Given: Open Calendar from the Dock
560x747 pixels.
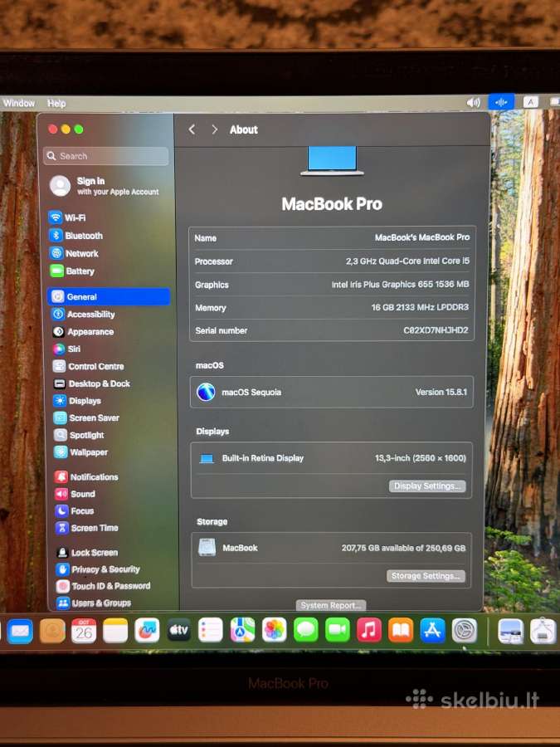Looking at the screenshot, I should [84, 631].
